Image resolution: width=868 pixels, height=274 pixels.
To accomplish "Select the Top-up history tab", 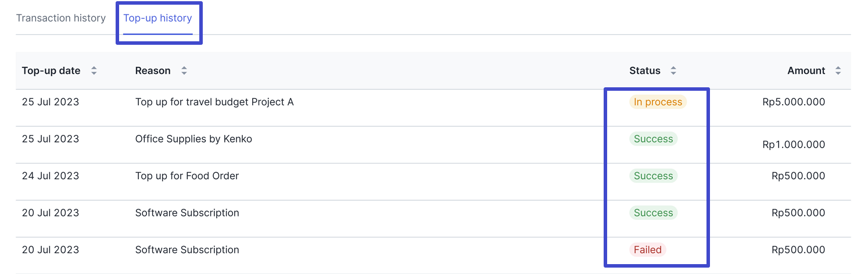I will coord(157,18).
